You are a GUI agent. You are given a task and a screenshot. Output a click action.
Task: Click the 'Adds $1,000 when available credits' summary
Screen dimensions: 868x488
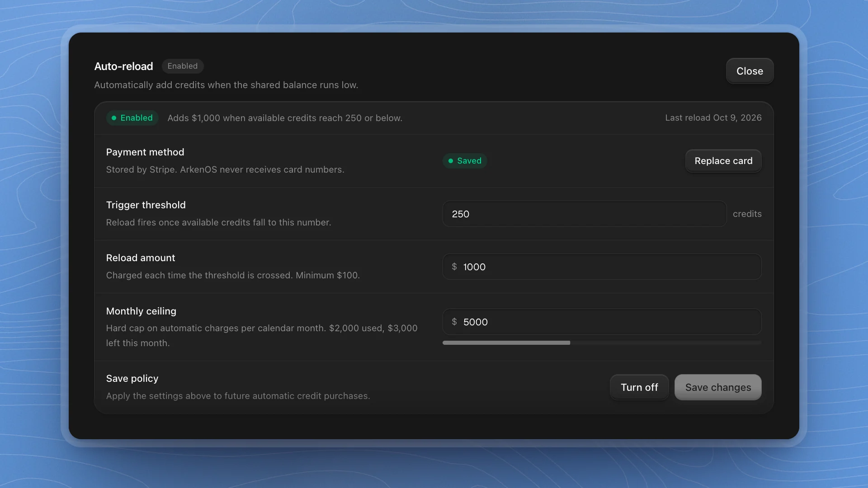point(285,118)
